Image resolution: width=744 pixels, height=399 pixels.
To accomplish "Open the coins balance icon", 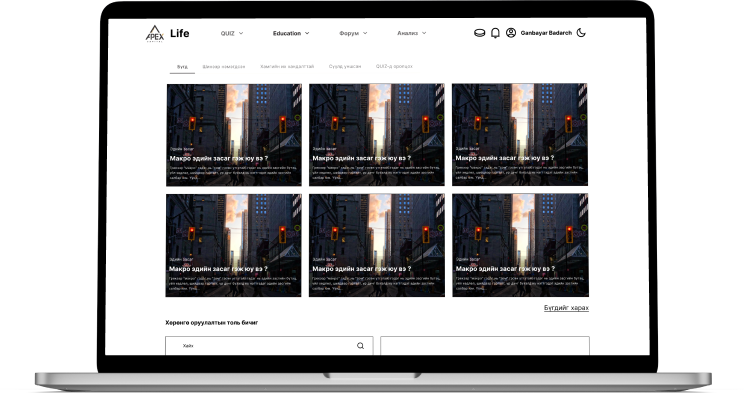I will click(x=480, y=33).
